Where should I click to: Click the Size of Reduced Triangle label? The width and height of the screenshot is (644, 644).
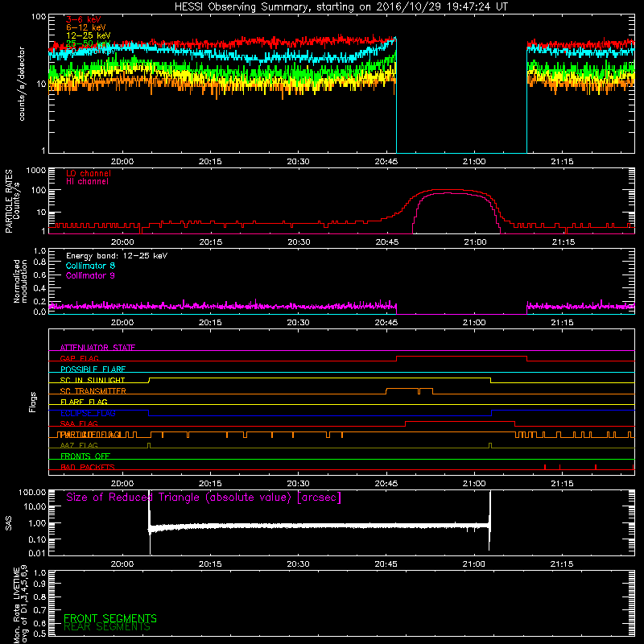pos(204,497)
